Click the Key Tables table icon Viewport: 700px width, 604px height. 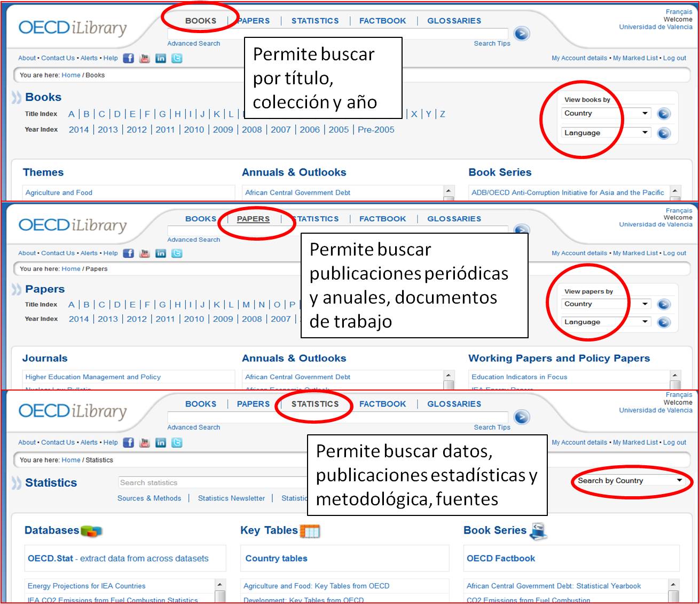[x=310, y=531]
